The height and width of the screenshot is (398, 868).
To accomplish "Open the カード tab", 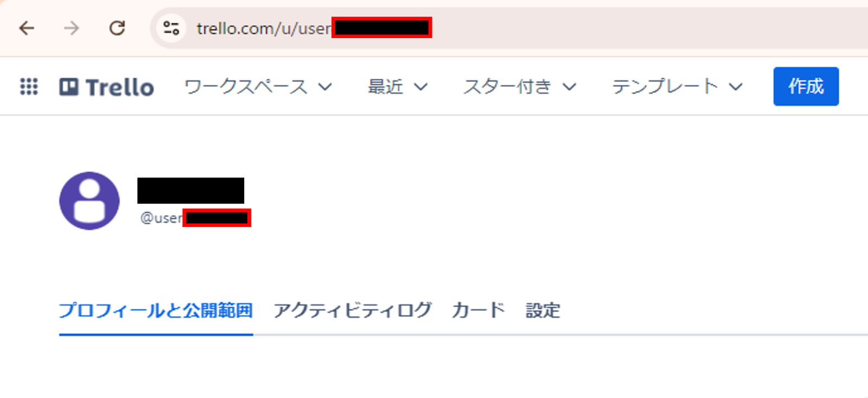I will (478, 311).
